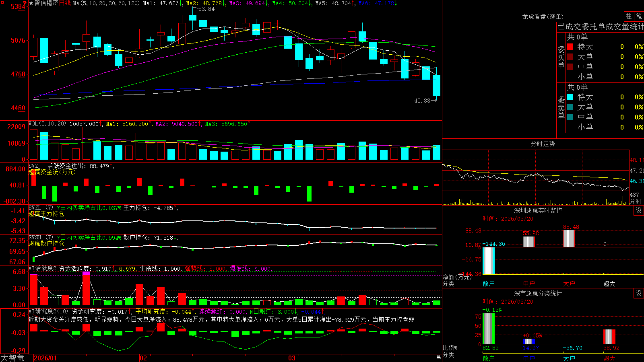The width and height of the screenshot is (644, 362).
Task: Click the dark red 中单 buy-order swatch
Action: click(570, 67)
